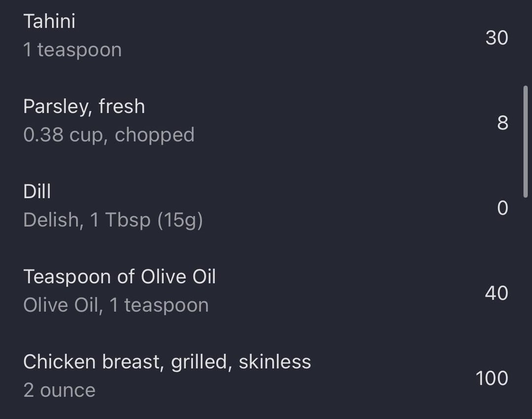Click the Tahini title text
Image resolution: width=532 pixels, height=419 pixels.
(50, 21)
